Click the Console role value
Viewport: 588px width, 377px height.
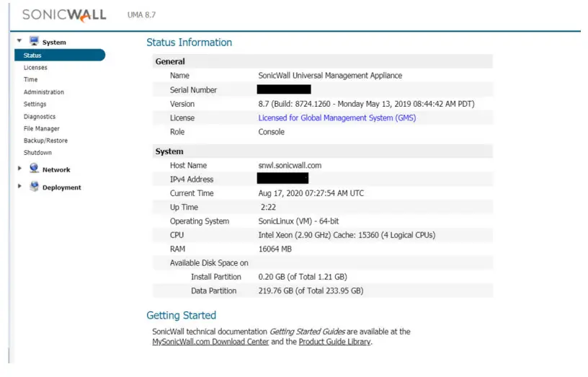[271, 132]
